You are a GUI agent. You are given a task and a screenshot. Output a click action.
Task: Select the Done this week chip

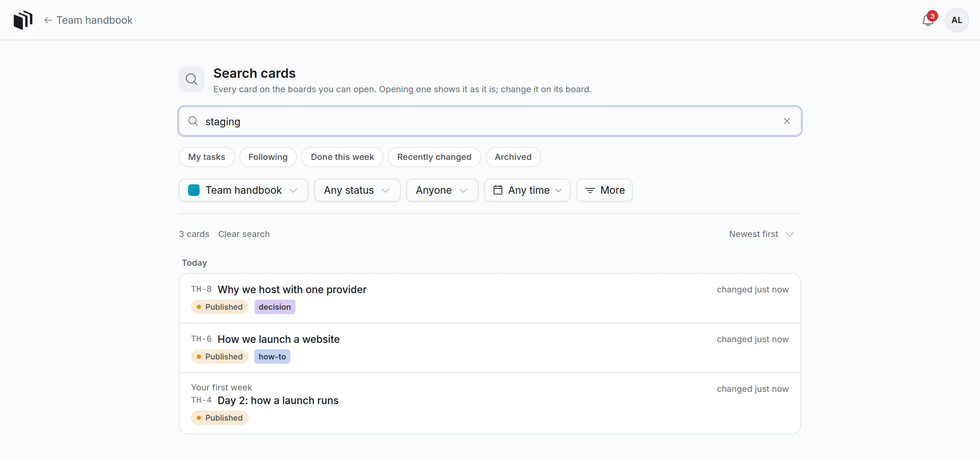(342, 157)
